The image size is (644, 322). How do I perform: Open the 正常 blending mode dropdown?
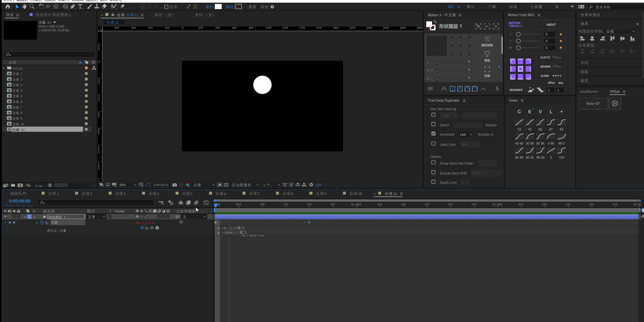[96, 217]
